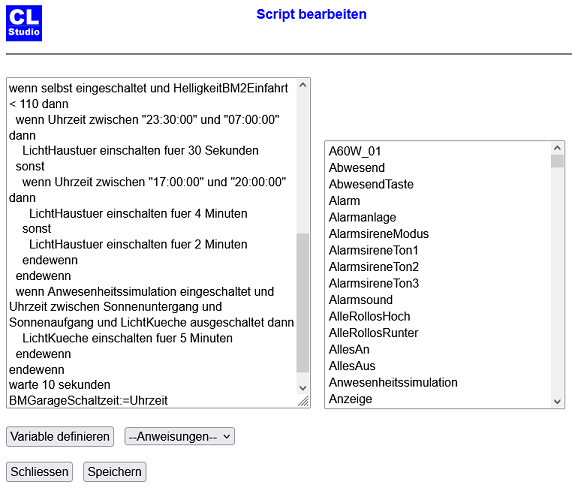
Task: Save the script with the Speichern button
Action: click(115, 472)
